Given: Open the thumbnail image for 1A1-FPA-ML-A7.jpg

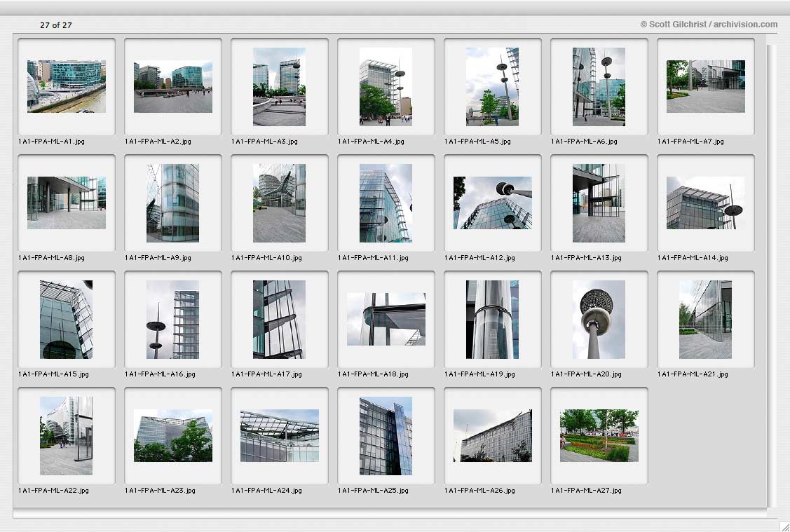Looking at the screenshot, I should 706,87.
